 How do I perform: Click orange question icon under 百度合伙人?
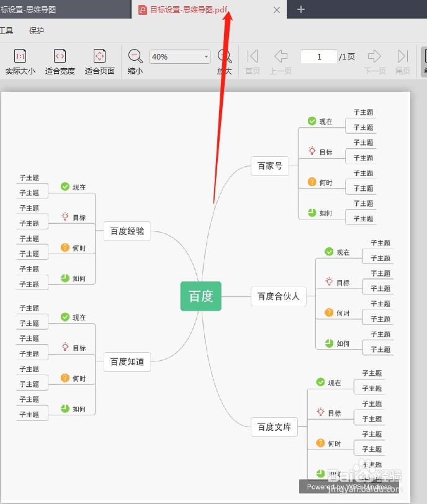329,312
